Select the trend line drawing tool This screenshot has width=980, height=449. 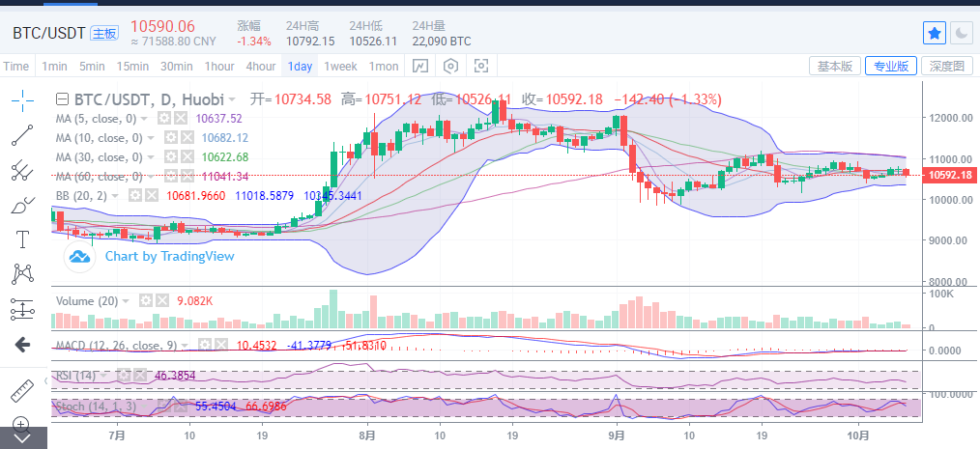(22, 135)
